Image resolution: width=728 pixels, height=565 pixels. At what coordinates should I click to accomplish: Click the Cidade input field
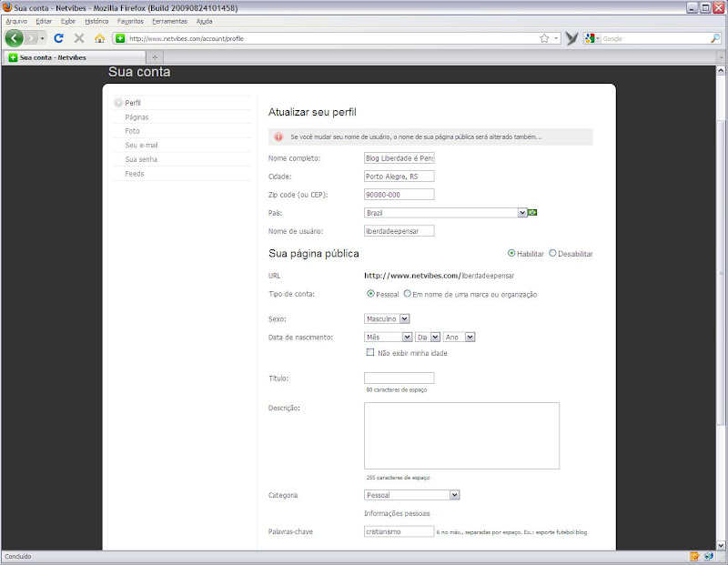tap(399, 177)
